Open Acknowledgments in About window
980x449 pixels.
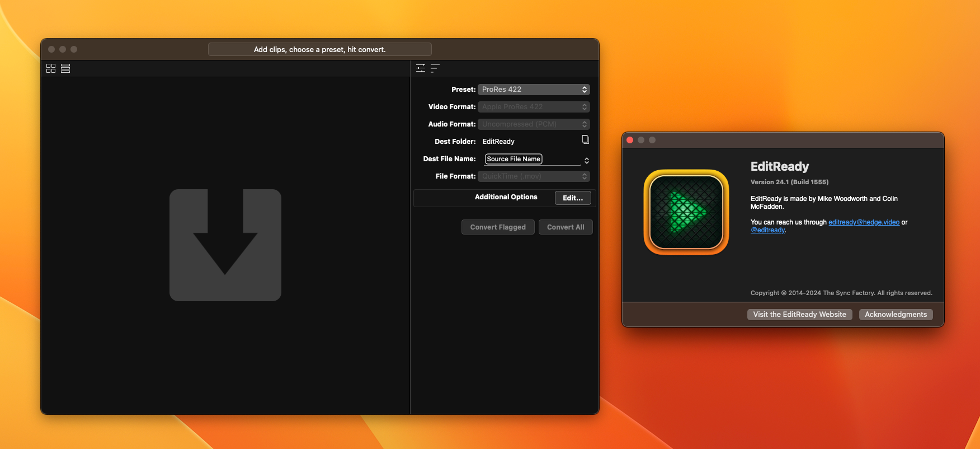pos(896,315)
